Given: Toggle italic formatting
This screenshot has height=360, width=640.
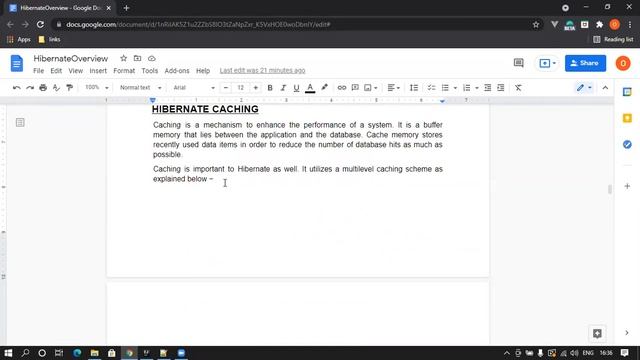Looking at the screenshot, I should click(283, 88).
